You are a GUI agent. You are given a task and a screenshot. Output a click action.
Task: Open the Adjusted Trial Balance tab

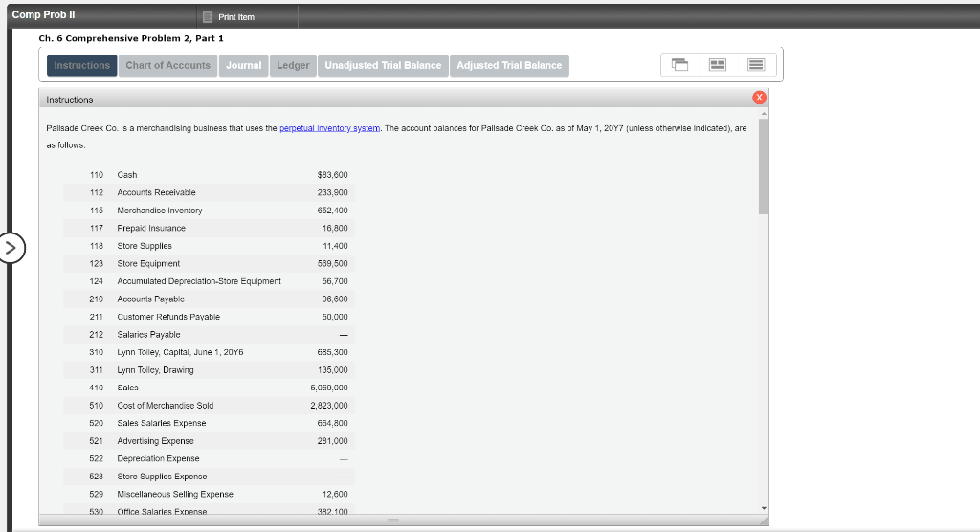pos(509,66)
